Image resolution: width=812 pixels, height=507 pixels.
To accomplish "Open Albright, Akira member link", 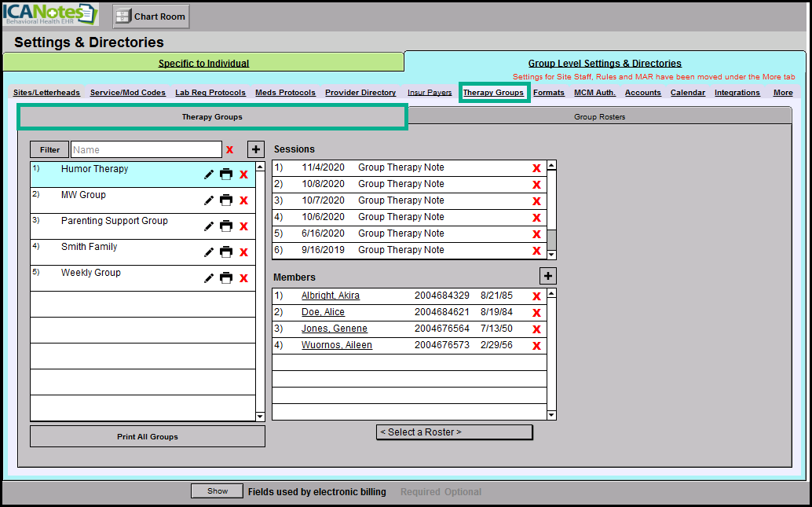I will coord(330,296).
